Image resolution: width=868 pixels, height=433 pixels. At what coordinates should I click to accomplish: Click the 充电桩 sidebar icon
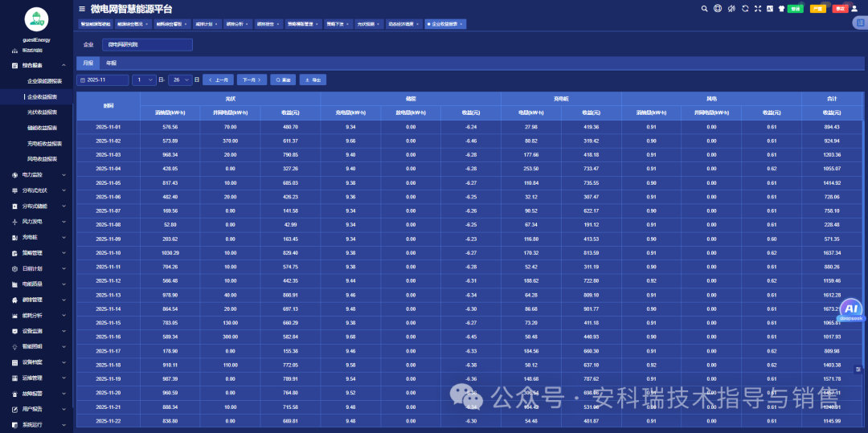(15, 237)
